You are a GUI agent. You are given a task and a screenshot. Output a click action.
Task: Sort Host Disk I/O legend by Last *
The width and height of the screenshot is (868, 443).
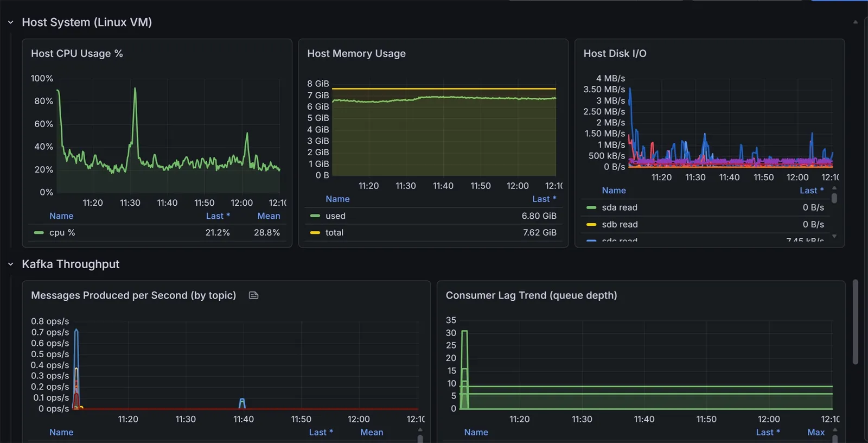pyautogui.click(x=812, y=191)
